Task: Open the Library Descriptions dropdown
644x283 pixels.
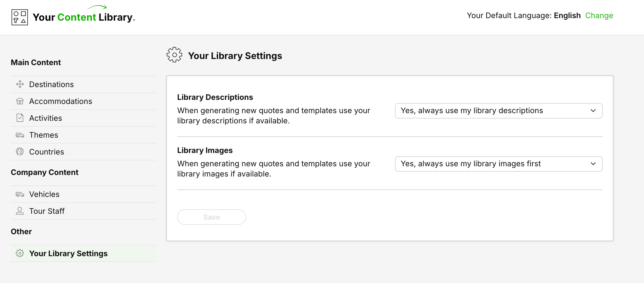Action: coord(498,111)
